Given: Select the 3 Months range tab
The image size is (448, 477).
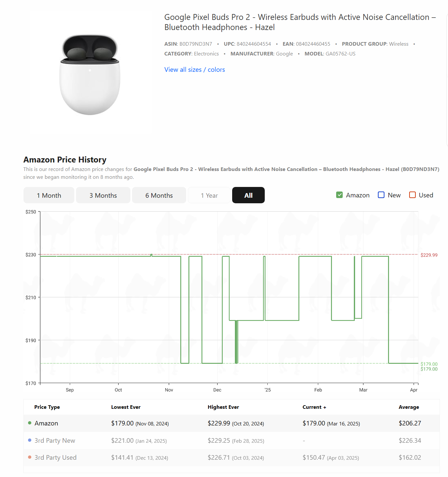Looking at the screenshot, I should [103, 195].
